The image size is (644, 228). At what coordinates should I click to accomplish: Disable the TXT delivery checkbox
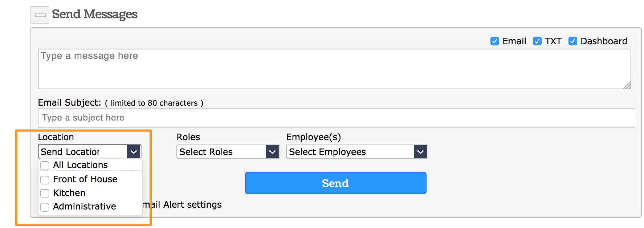pyautogui.click(x=537, y=41)
